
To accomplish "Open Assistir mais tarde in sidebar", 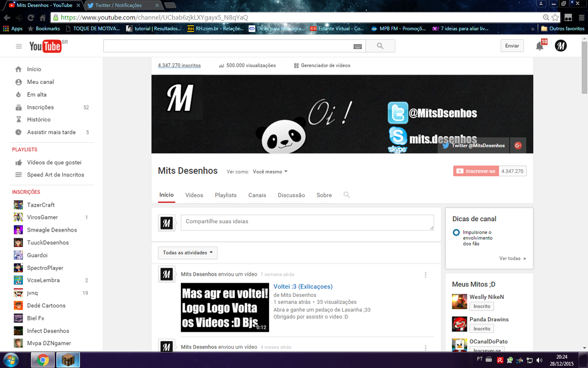I will [51, 132].
